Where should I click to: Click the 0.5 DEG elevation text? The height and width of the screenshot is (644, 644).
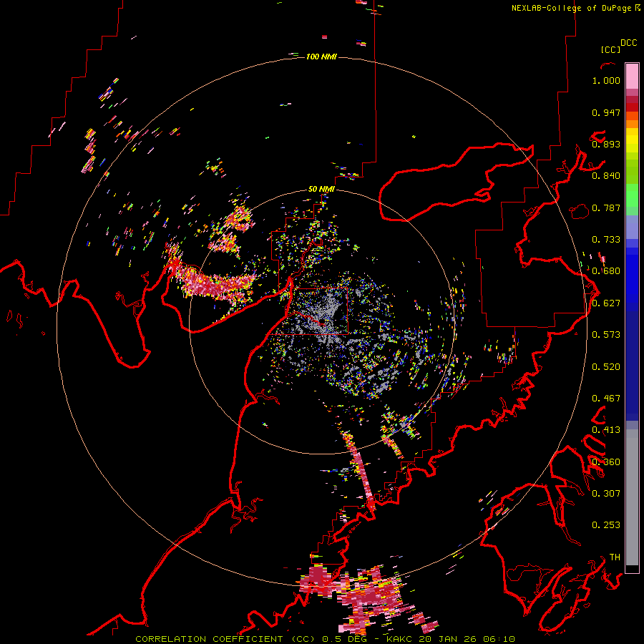coord(344,639)
